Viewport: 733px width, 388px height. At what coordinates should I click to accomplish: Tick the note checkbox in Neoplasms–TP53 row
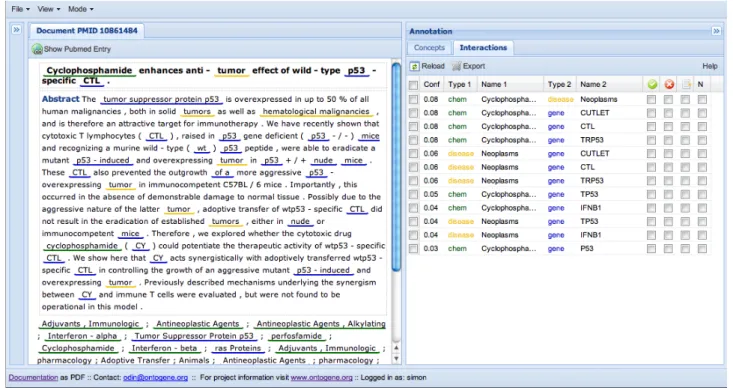pyautogui.click(x=685, y=222)
